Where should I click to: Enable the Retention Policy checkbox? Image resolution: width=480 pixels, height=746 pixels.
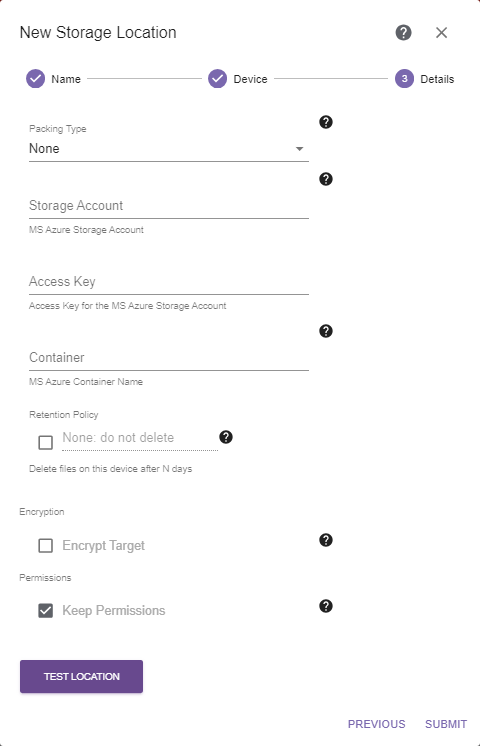tap(46, 442)
